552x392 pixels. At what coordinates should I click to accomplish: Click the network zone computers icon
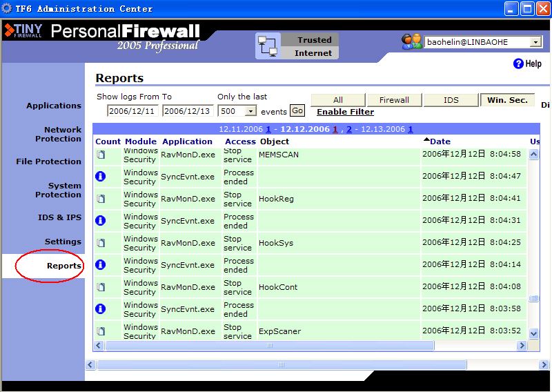(268, 46)
